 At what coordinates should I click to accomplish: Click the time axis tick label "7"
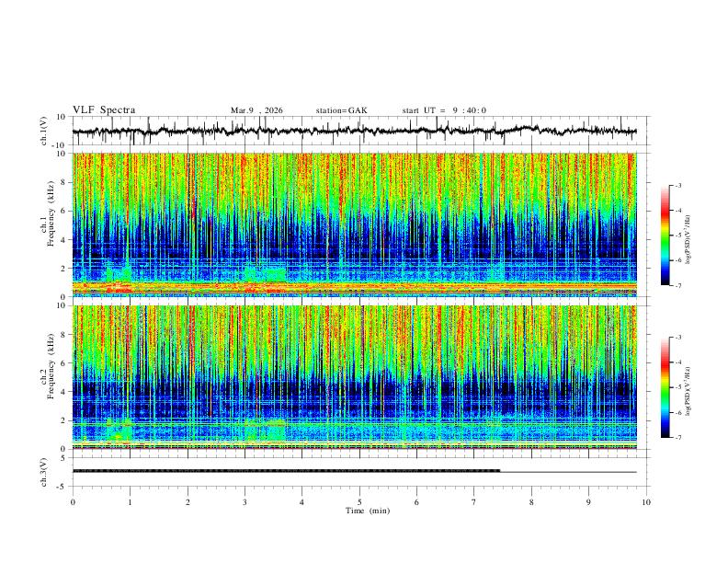[474, 502]
